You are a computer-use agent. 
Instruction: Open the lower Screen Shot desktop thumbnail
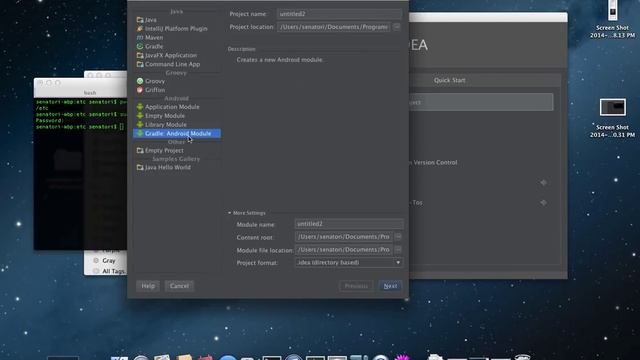(x=613, y=108)
